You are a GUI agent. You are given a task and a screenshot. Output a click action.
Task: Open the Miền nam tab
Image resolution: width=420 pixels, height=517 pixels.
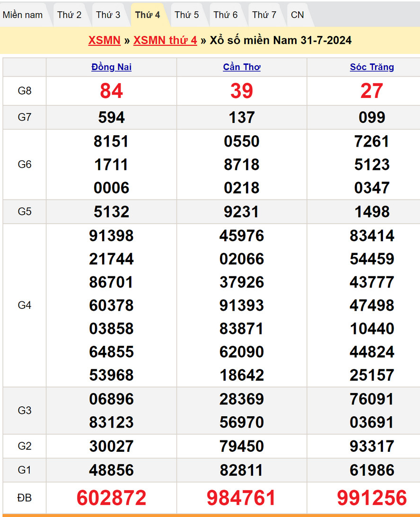pos(23,15)
